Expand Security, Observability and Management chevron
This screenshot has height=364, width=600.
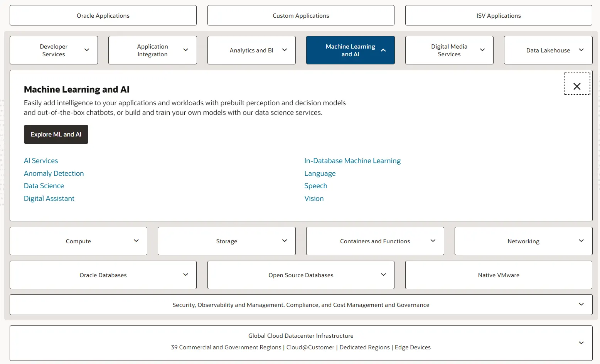point(581,304)
